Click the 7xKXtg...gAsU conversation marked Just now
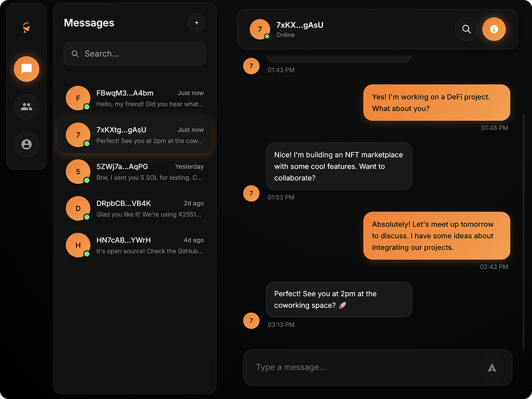The image size is (532, 399). pyautogui.click(x=135, y=135)
